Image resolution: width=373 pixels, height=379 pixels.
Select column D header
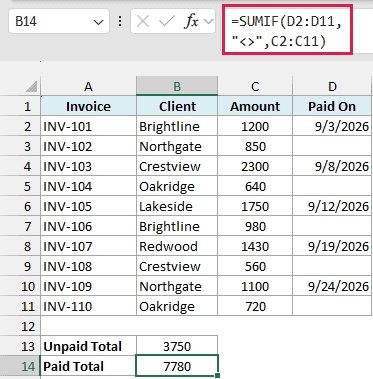coord(332,87)
